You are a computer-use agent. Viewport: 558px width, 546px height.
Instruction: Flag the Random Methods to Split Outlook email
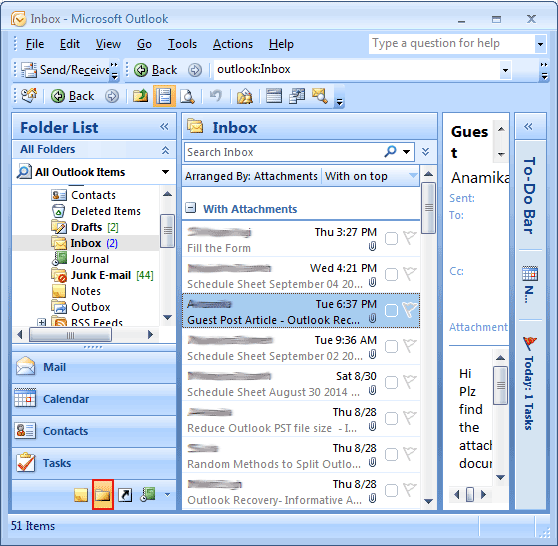[x=410, y=453]
